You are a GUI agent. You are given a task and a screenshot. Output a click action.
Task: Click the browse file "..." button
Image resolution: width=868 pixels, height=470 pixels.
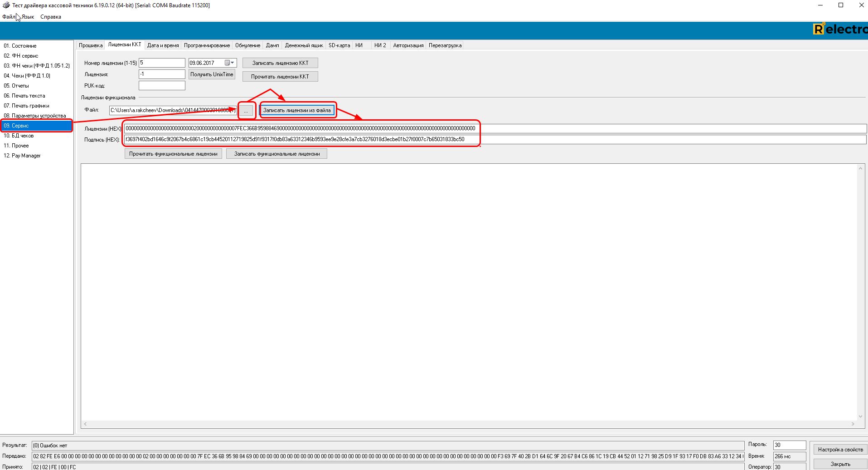(246, 111)
